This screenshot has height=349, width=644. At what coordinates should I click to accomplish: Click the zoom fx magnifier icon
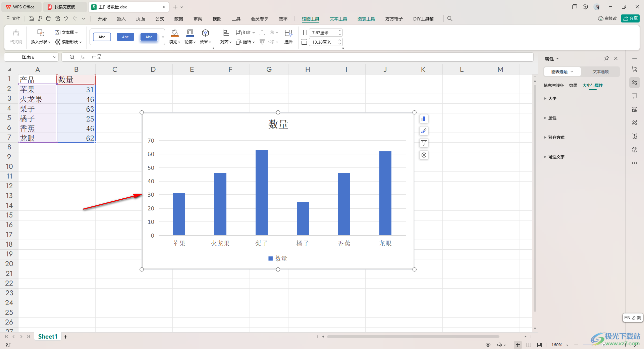pos(72,57)
